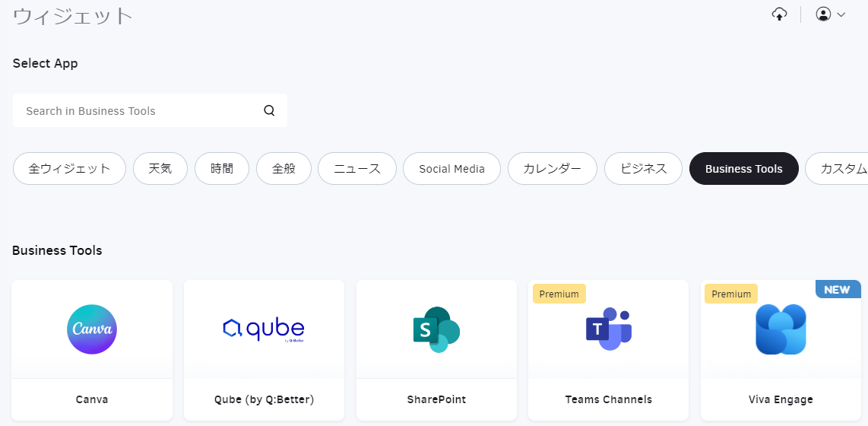Select the 天気 category tab
Screen dimensions: 868x426
[x=160, y=168]
